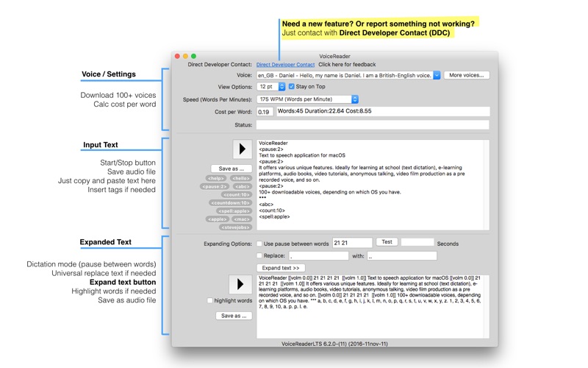Insert the <help> tag

pyautogui.click(x=216, y=178)
